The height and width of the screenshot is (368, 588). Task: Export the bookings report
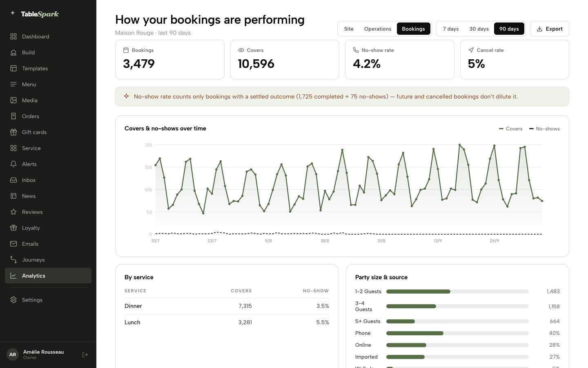click(x=550, y=29)
